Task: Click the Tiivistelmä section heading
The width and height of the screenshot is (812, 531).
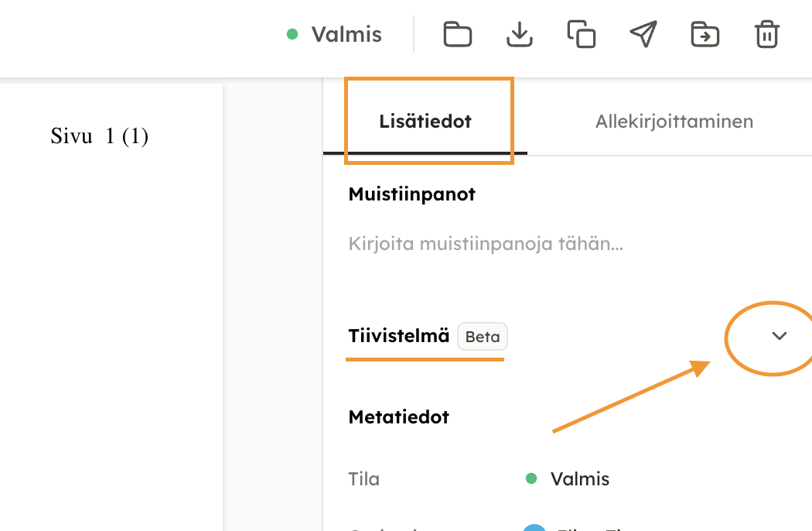Action: point(399,337)
